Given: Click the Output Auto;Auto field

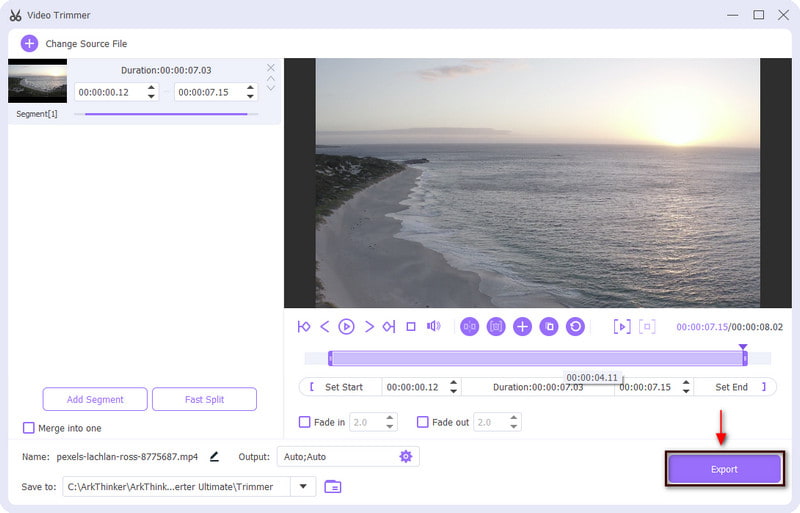Looking at the screenshot, I should pos(348,456).
